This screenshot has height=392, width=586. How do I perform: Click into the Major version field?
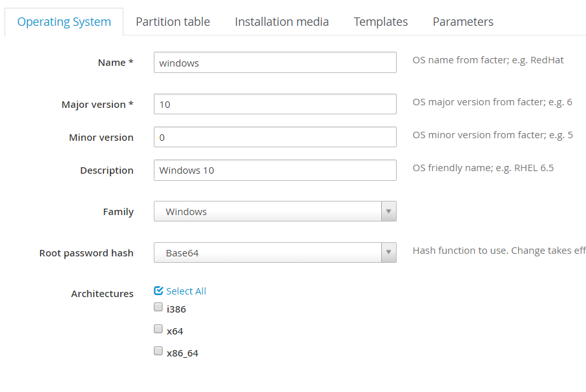point(275,104)
